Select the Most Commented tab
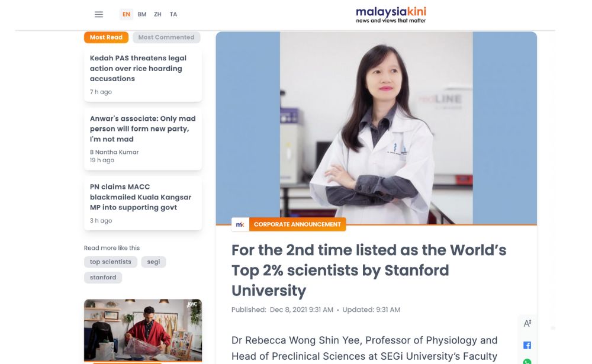This screenshot has width=592, height=364. coord(166,37)
